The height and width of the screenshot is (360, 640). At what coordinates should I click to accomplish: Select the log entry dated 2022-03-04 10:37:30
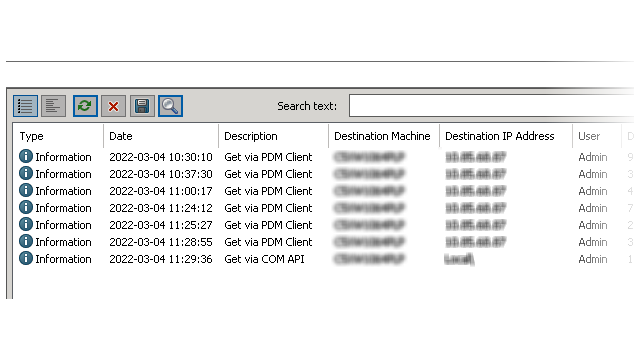[x=322, y=174]
